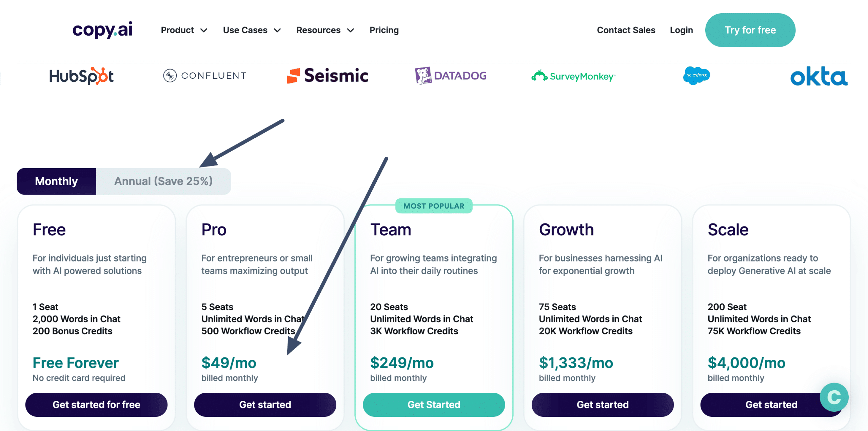Click the Datadog logo
The image size is (868, 431).
[451, 76]
